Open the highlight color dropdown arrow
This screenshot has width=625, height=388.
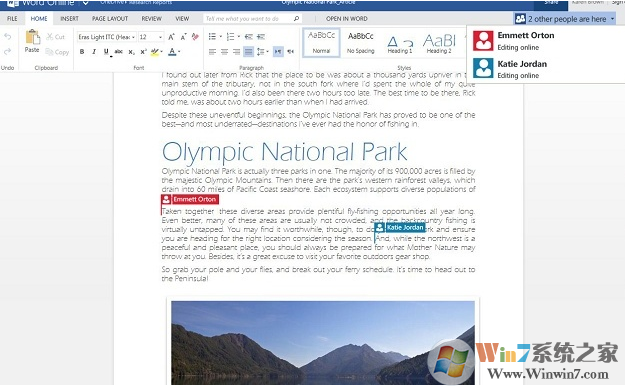click(x=162, y=51)
